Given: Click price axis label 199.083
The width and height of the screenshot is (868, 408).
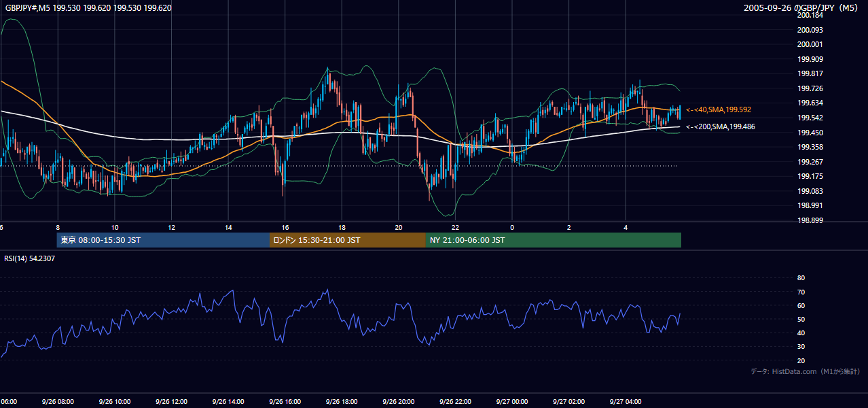Looking at the screenshot, I should (810, 191).
